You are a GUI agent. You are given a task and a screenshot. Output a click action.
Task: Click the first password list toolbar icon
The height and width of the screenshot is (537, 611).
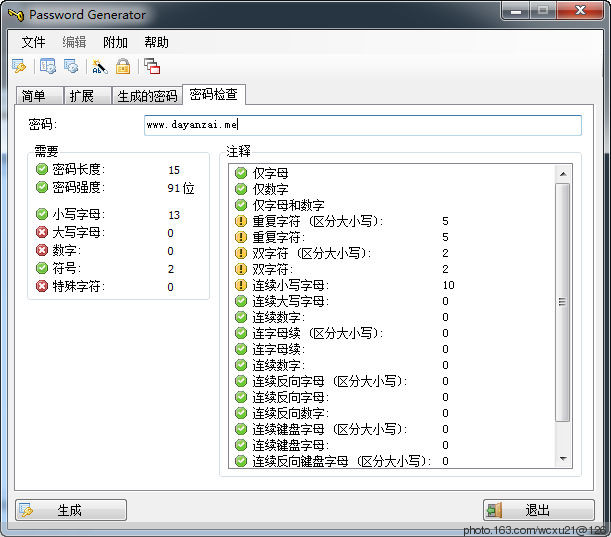pyautogui.click(x=48, y=67)
